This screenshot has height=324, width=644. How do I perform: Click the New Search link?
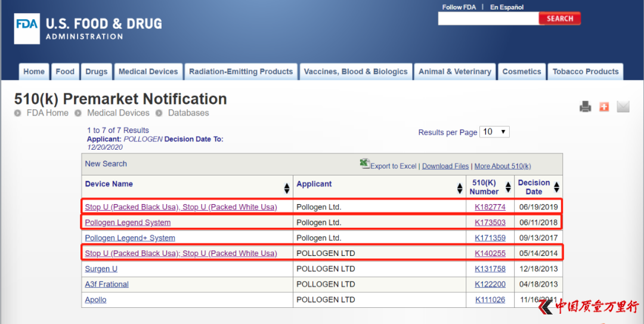pos(106,163)
